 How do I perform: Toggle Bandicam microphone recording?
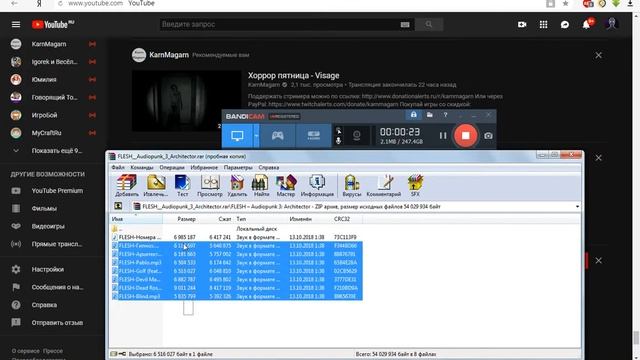[338, 141]
